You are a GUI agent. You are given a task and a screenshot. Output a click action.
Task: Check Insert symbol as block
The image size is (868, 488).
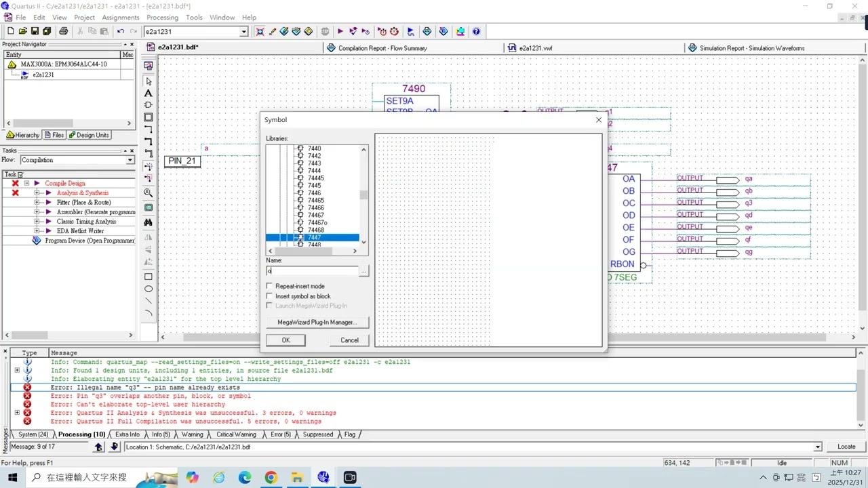(270, 296)
